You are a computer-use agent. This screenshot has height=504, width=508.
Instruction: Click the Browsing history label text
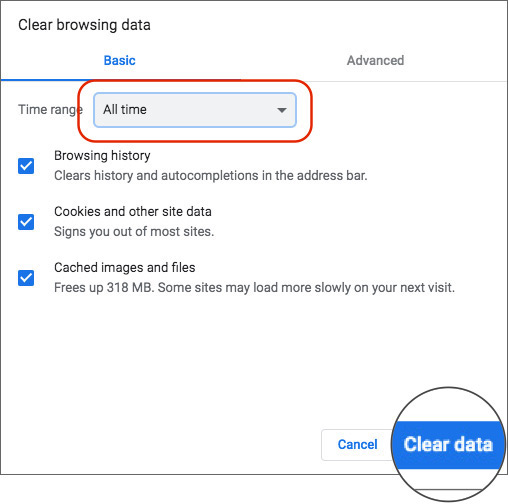pyautogui.click(x=102, y=156)
